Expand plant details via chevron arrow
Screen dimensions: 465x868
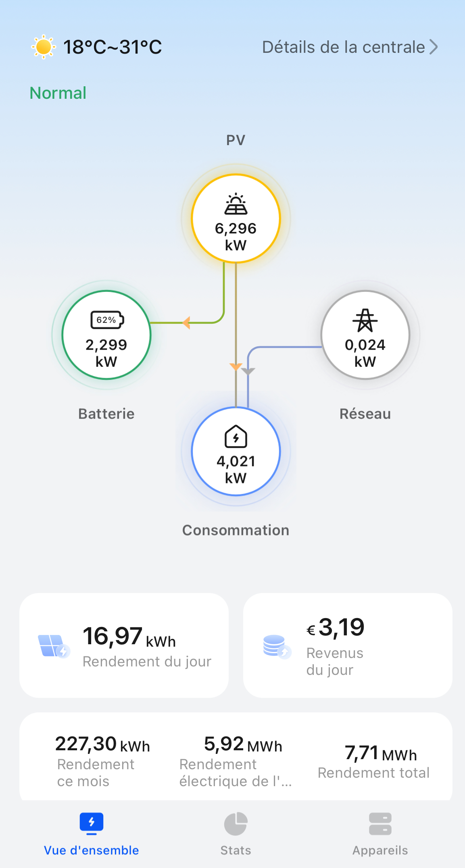coord(434,47)
